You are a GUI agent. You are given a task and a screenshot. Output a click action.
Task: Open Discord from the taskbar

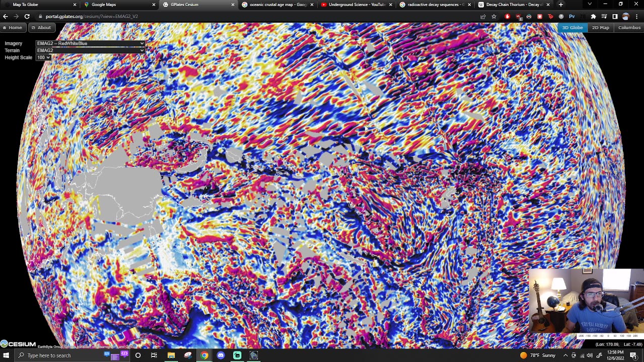pos(221,355)
